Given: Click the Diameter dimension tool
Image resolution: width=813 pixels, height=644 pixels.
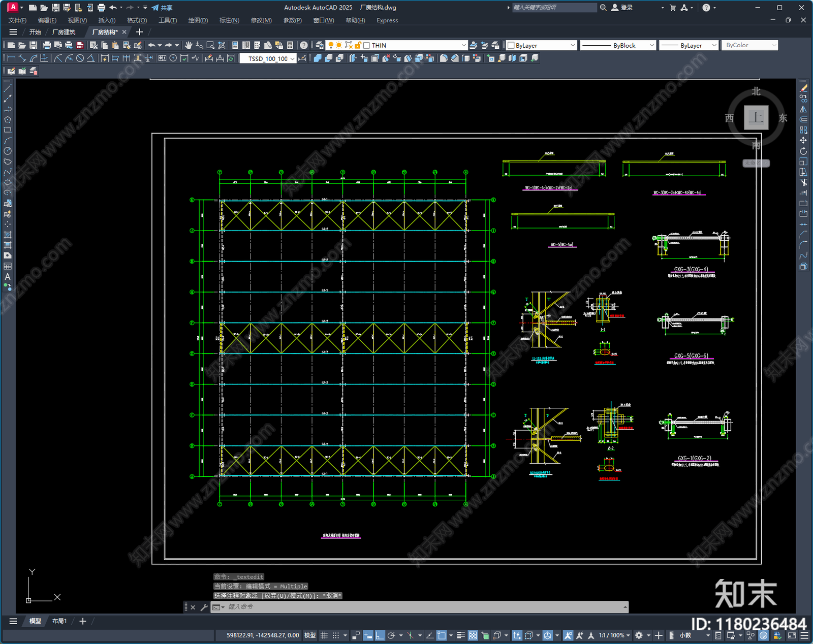Looking at the screenshot, I should 80,58.
